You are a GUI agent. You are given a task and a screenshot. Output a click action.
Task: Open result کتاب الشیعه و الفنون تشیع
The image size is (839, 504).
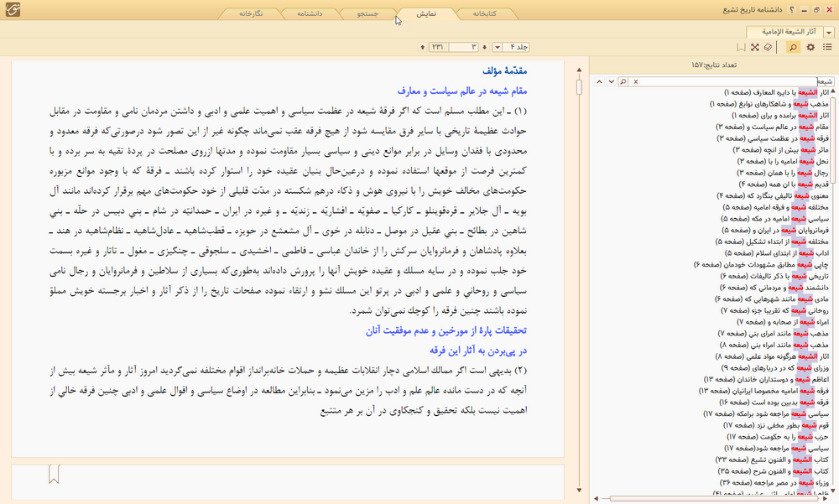coord(772,460)
